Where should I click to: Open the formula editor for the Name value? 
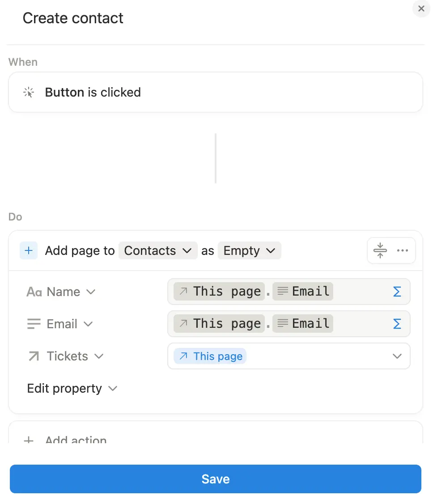pos(397,291)
